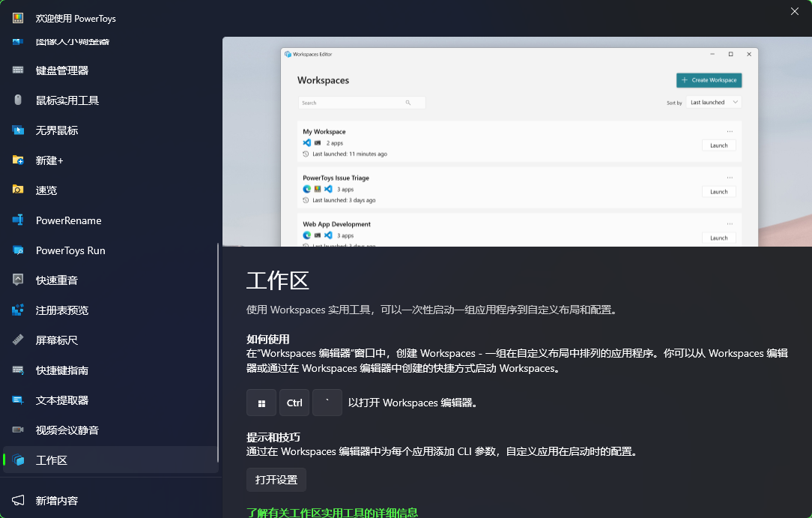Click the 提示和技巧 section heading

[273, 437]
